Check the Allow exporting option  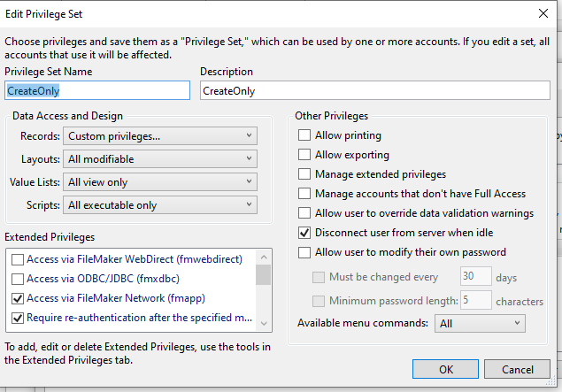pos(305,155)
